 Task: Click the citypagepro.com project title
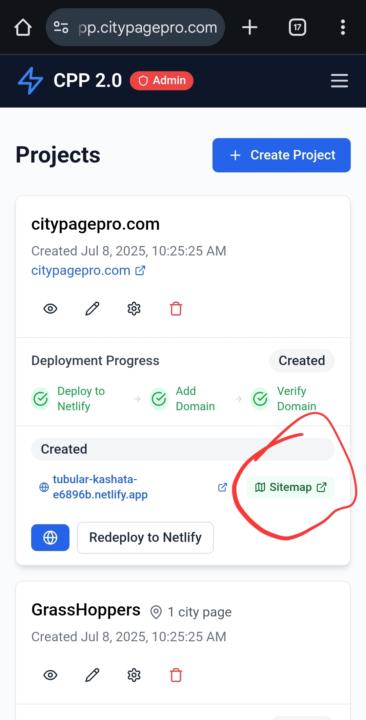[x=96, y=224]
